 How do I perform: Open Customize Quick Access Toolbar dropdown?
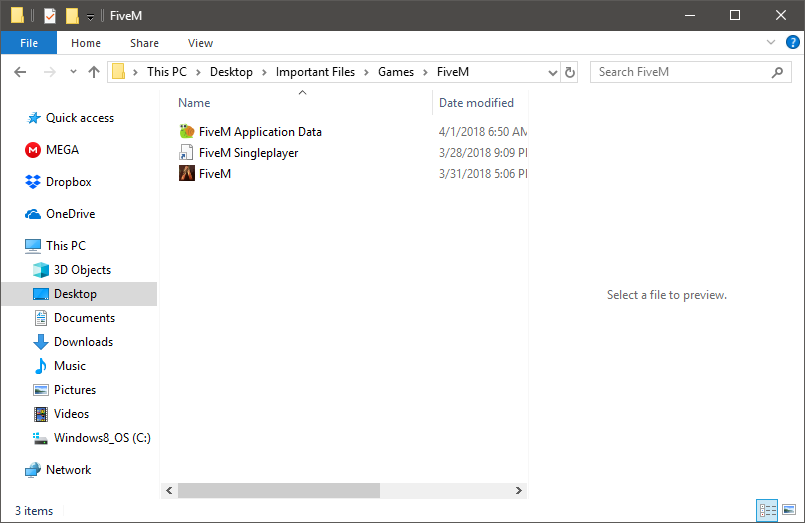(90, 17)
